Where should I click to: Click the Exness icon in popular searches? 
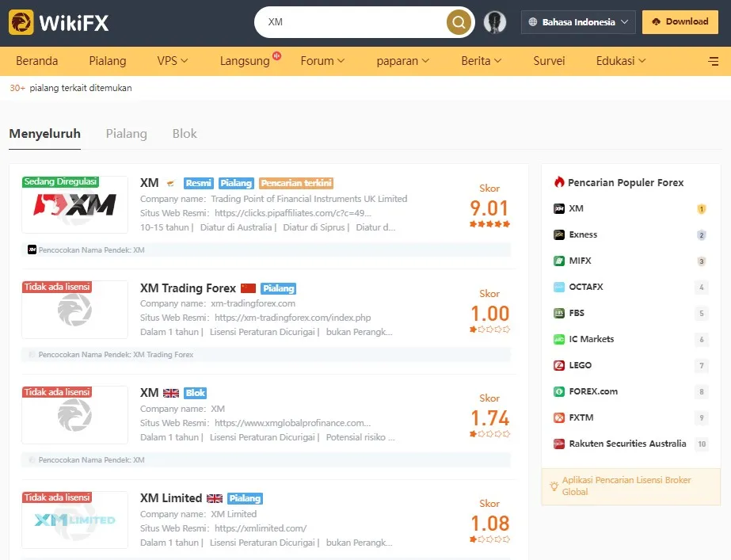559,234
